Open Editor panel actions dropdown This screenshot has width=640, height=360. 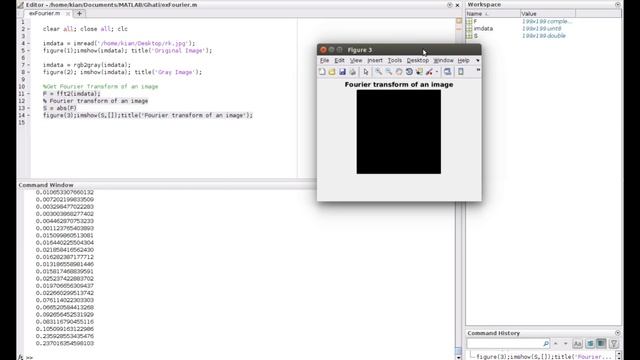[x=449, y=5]
